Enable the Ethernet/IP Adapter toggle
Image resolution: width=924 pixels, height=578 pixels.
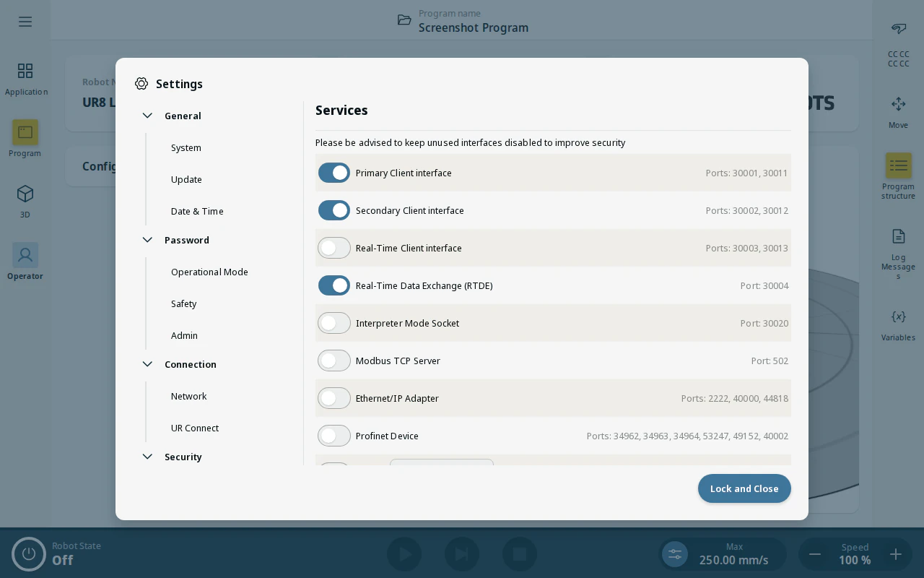click(x=334, y=398)
